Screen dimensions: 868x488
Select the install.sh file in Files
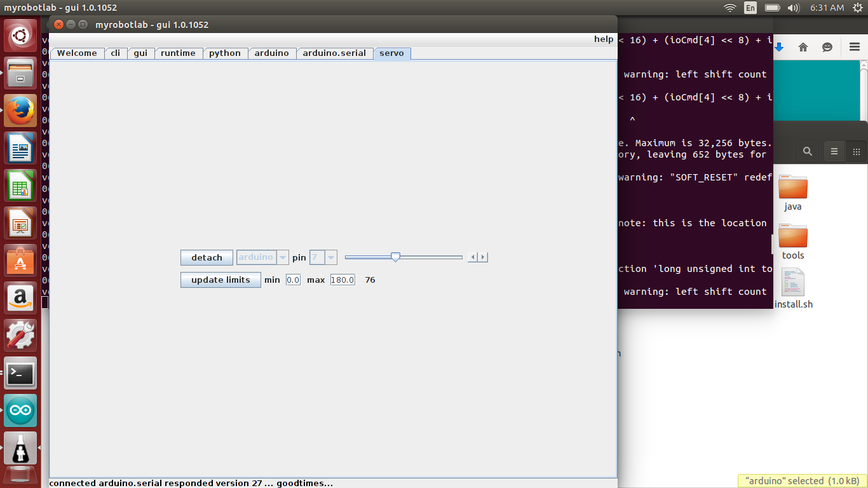click(793, 288)
